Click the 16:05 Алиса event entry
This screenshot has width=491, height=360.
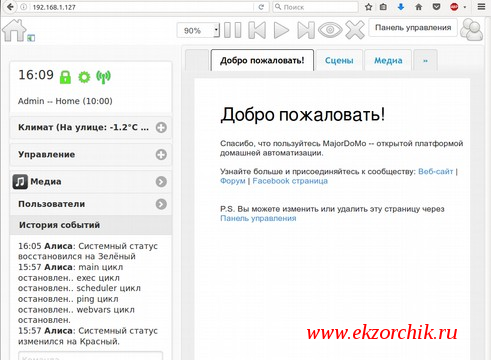(88, 251)
